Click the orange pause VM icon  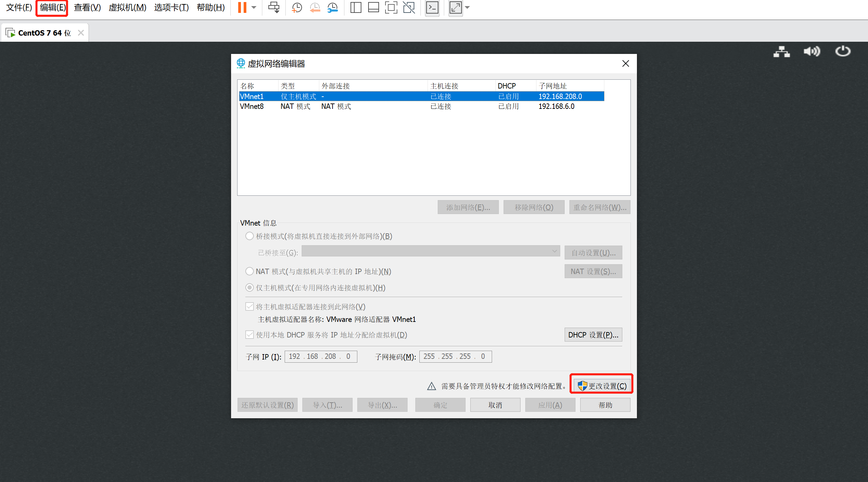(x=242, y=7)
